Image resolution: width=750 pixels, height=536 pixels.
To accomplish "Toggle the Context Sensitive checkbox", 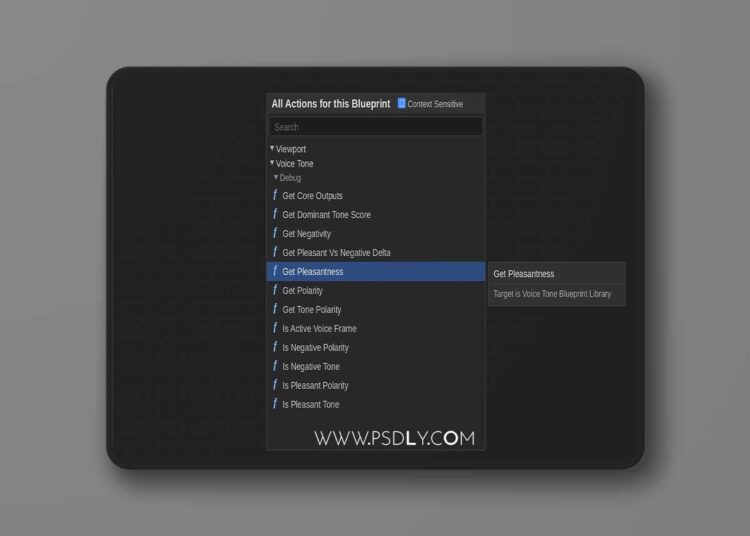I will click(x=401, y=103).
